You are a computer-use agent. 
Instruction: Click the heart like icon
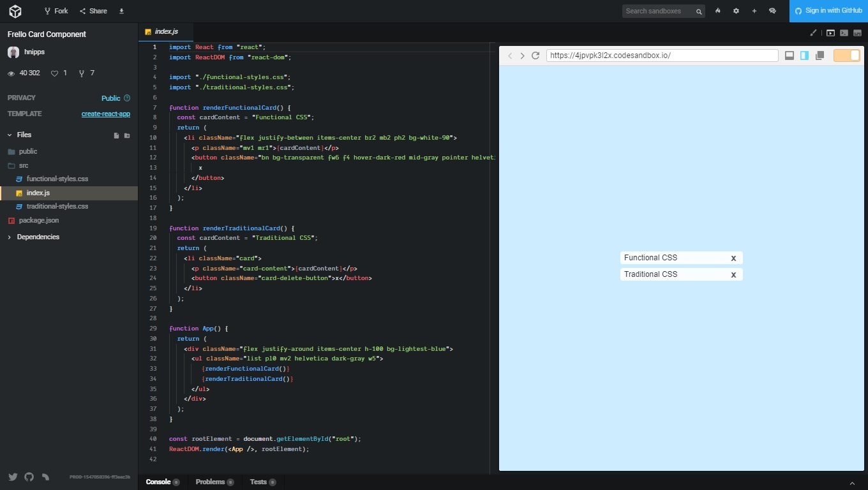(54, 73)
